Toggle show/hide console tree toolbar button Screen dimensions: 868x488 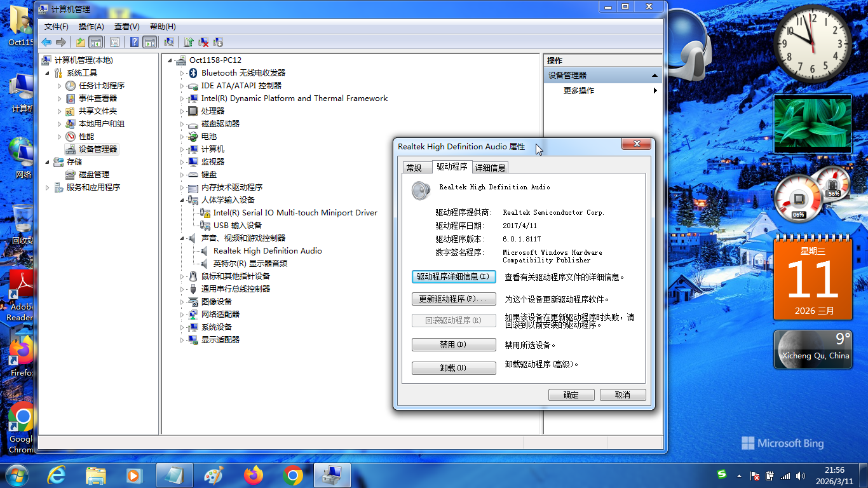pos(96,42)
